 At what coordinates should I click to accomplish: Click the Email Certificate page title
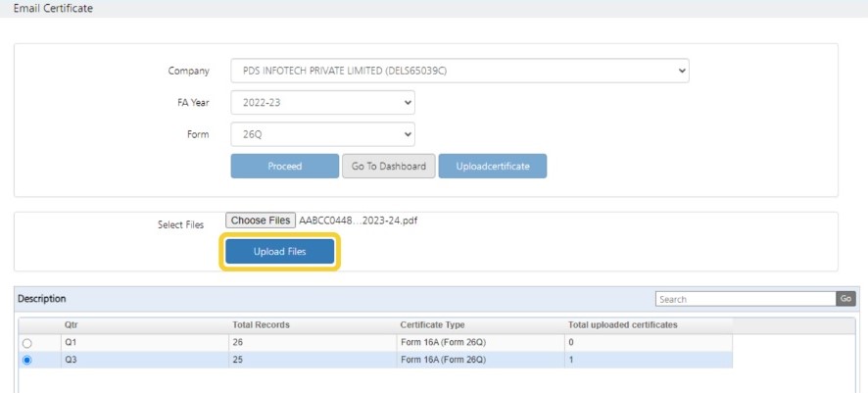click(53, 8)
